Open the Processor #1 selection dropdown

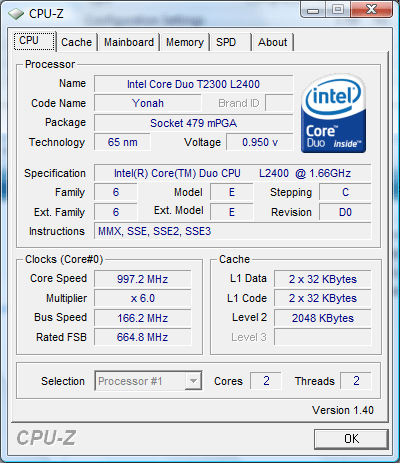[x=148, y=381]
